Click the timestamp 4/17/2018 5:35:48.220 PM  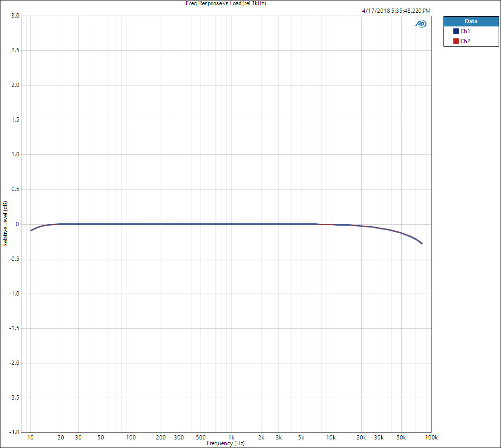coord(396,11)
